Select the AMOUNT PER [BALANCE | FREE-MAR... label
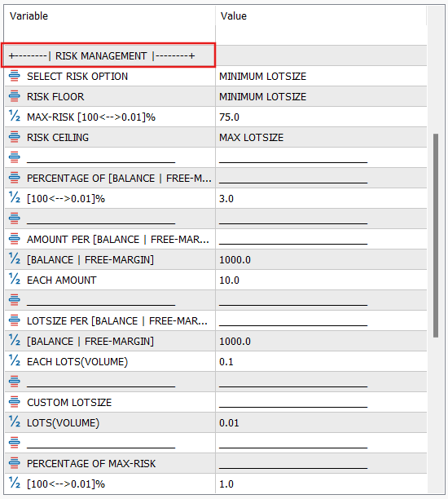448x499 pixels. coord(118,240)
